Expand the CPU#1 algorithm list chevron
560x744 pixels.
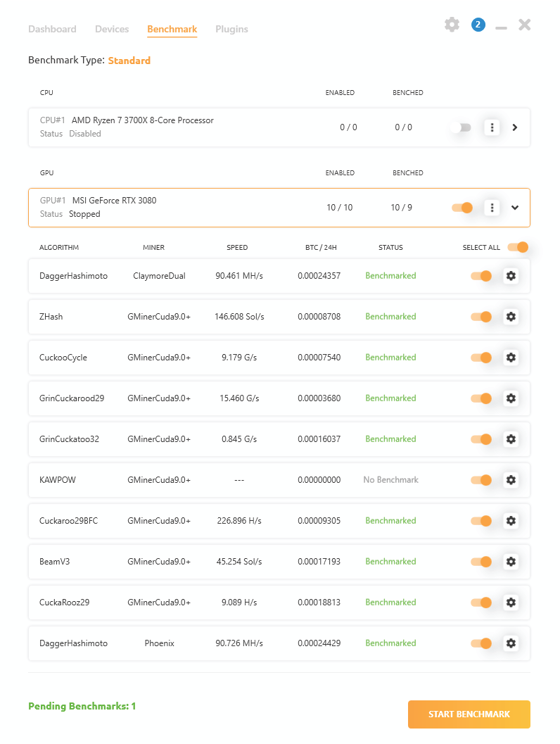tap(514, 127)
